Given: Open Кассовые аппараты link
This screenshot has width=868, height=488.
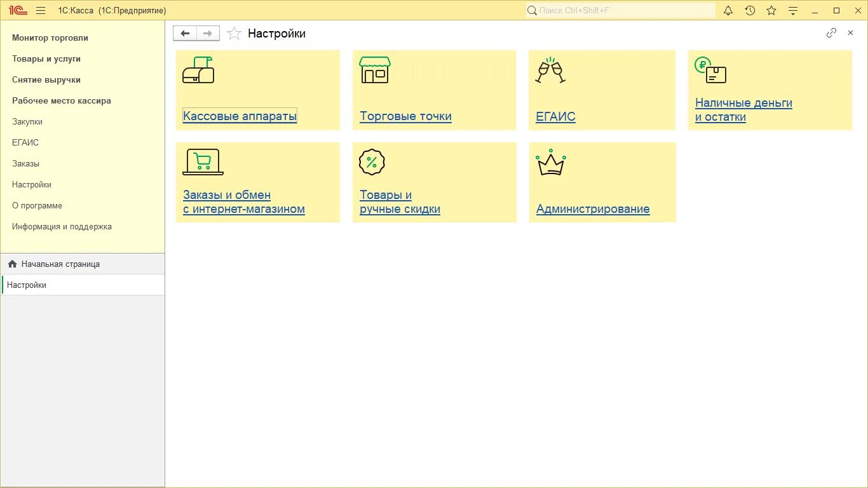Looking at the screenshot, I should 240,116.
